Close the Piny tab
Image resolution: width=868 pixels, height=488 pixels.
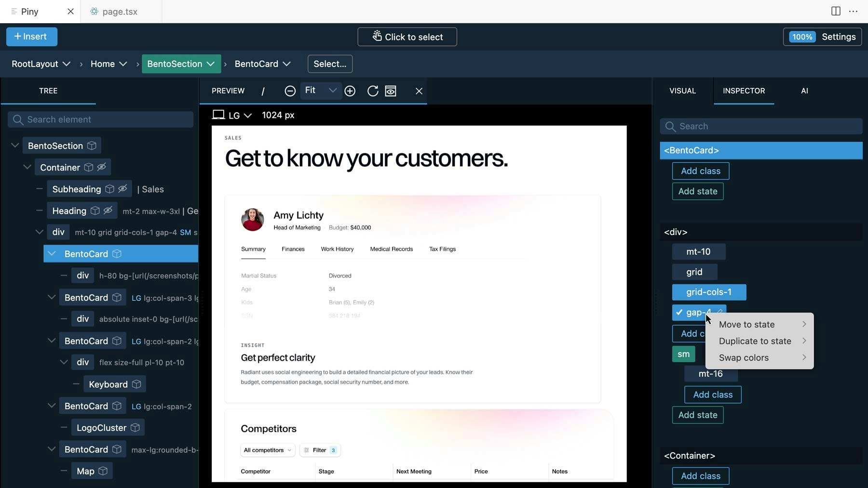click(70, 11)
